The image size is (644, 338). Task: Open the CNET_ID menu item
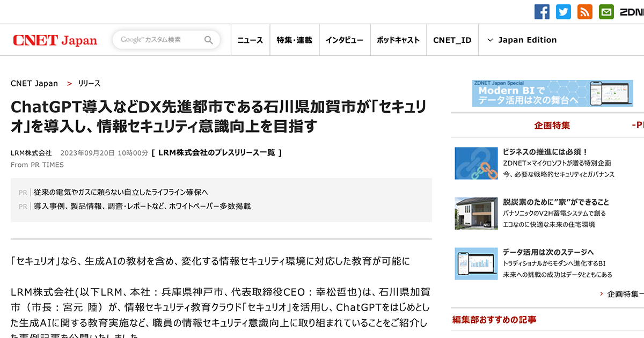(452, 40)
